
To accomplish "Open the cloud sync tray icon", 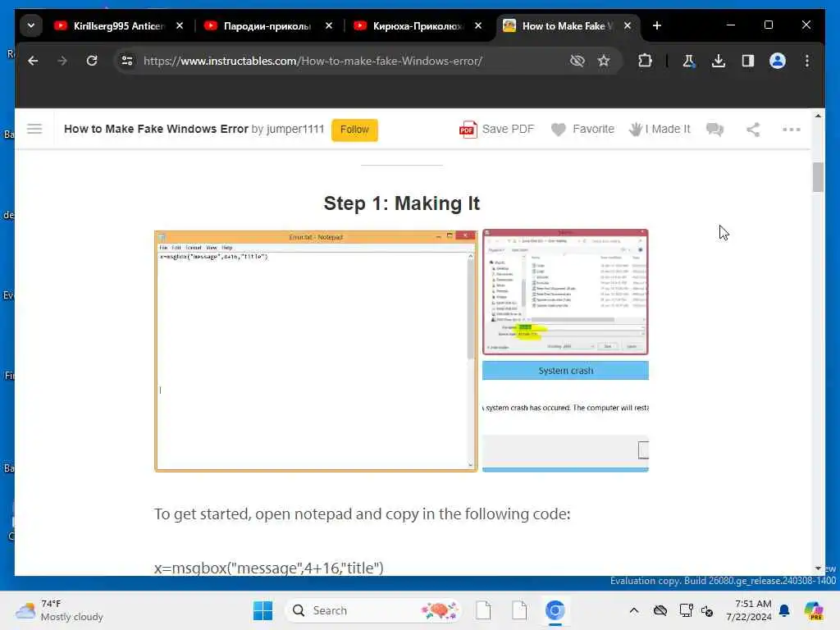I will tap(660, 610).
